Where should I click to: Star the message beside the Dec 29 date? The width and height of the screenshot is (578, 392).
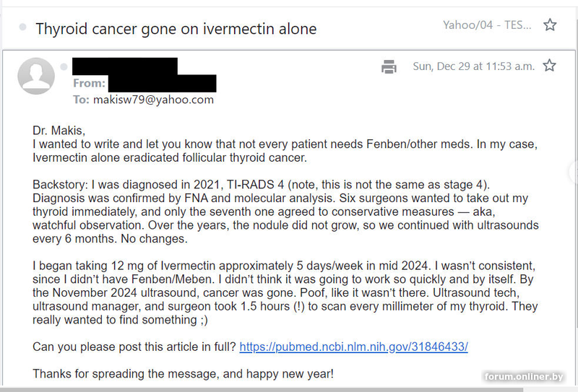(x=549, y=65)
